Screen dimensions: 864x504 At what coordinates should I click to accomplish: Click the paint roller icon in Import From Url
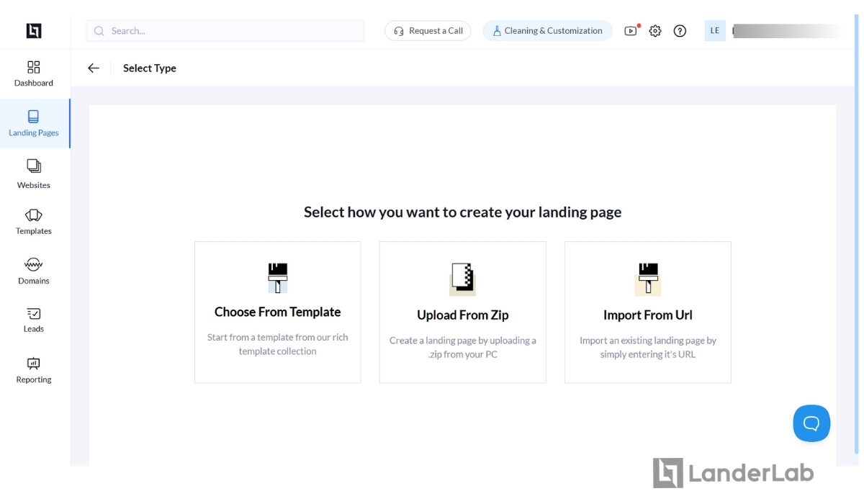[x=648, y=279]
